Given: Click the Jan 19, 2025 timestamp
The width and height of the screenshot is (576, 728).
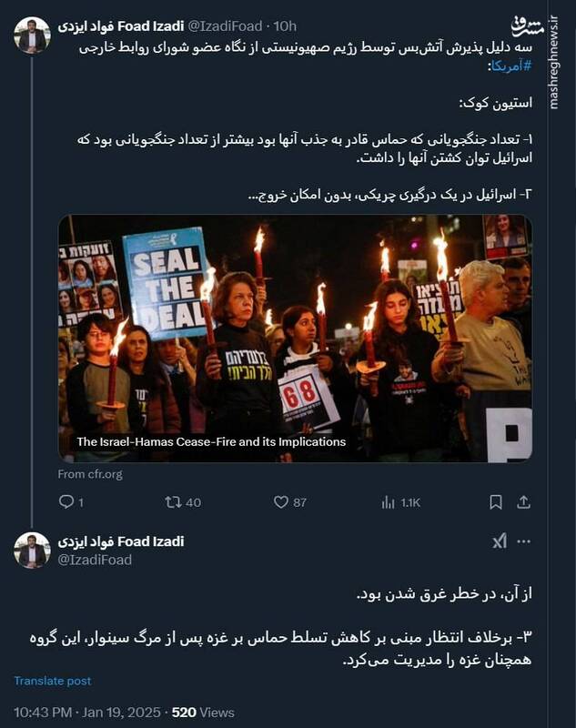Looking at the screenshot, I should tap(121, 713).
